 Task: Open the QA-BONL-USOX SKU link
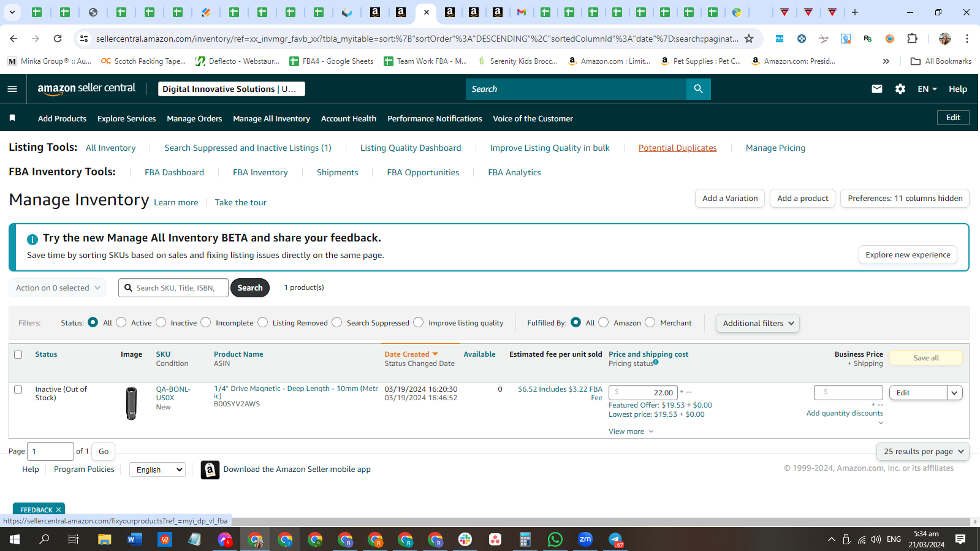click(x=173, y=393)
